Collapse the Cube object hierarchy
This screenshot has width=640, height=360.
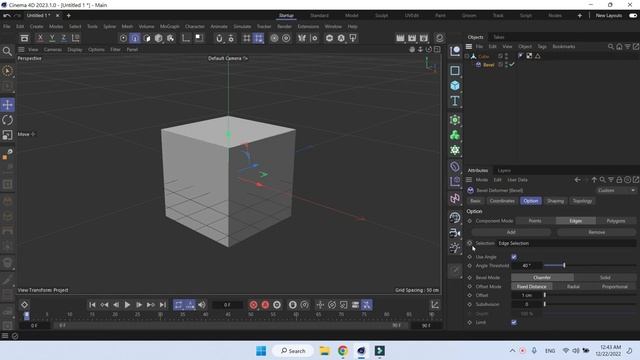[467, 56]
